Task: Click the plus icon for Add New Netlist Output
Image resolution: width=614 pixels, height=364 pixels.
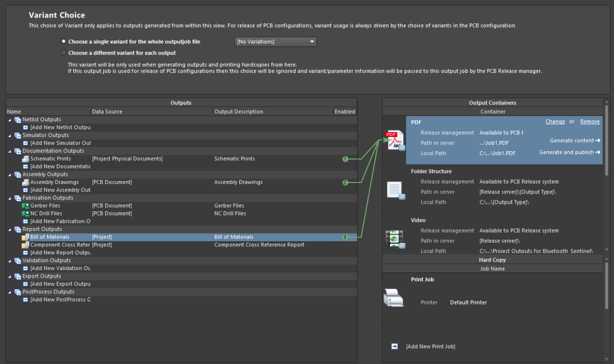Action: coord(25,127)
